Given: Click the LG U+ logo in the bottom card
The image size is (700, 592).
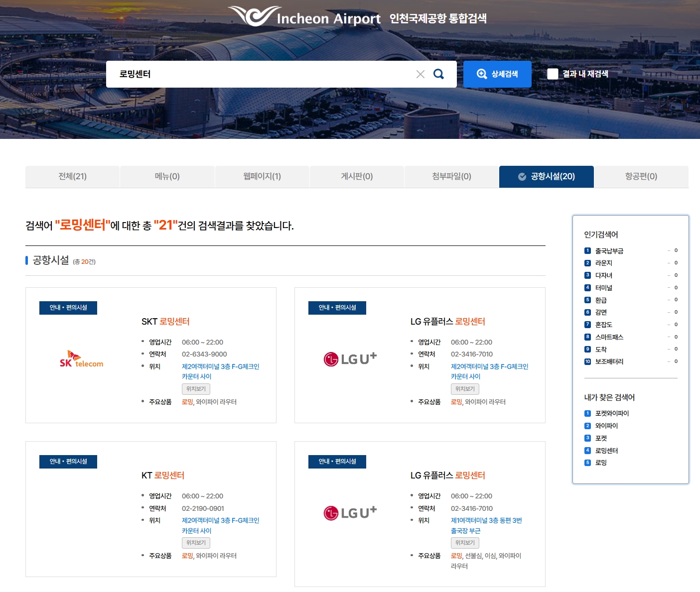Looking at the screenshot, I should 350,512.
